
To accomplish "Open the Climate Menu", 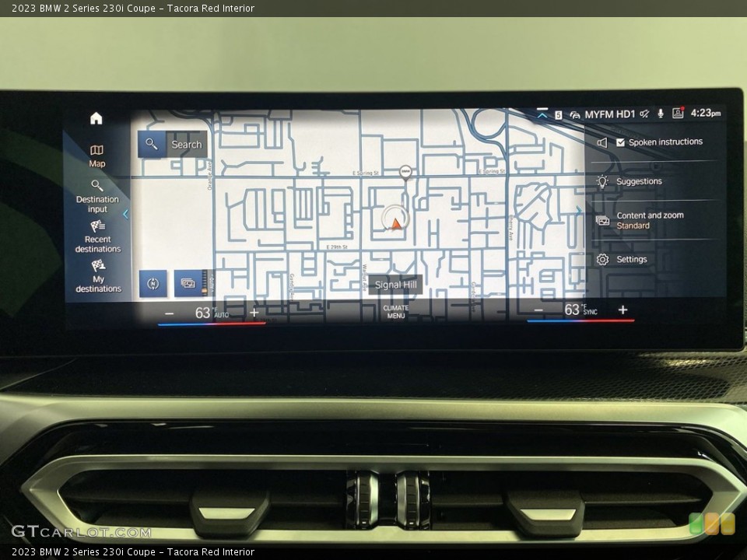I will (x=395, y=311).
